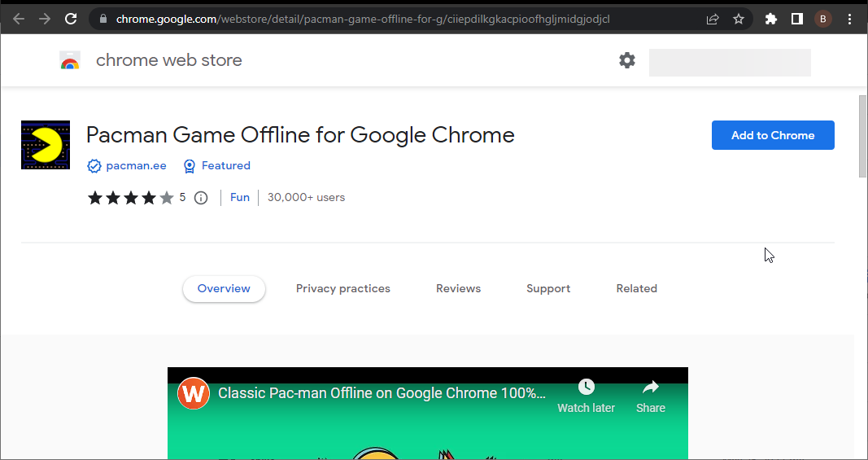Click the 30,000+ users text
Viewport: 868px width, 460px height.
click(x=306, y=197)
